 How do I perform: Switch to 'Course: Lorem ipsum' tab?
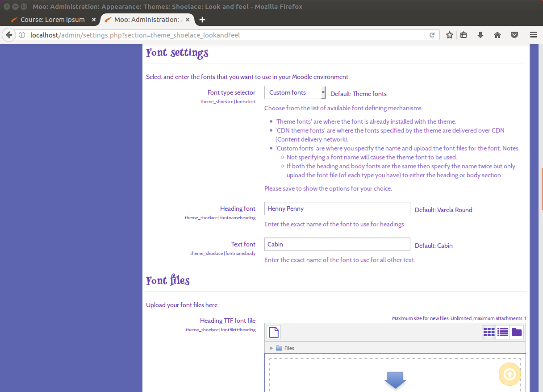(53, 20)
